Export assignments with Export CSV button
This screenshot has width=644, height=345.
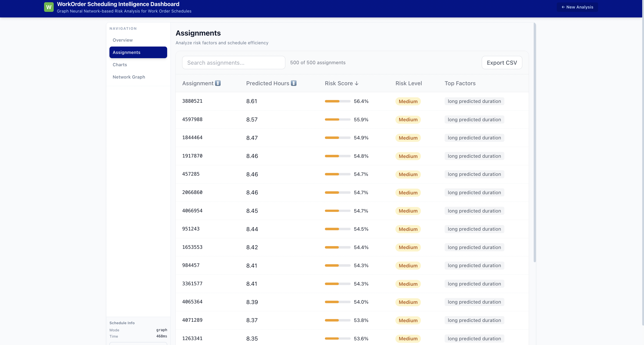[501, 63]
